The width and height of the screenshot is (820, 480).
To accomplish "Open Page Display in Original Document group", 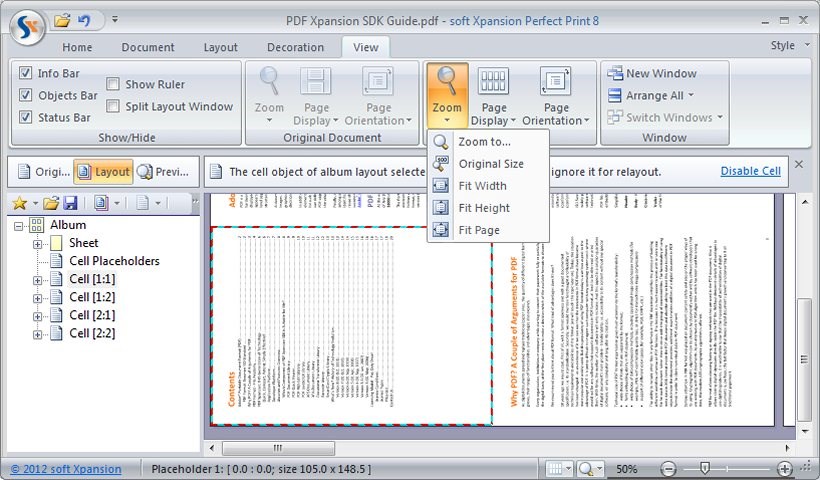I will (316, 95).
